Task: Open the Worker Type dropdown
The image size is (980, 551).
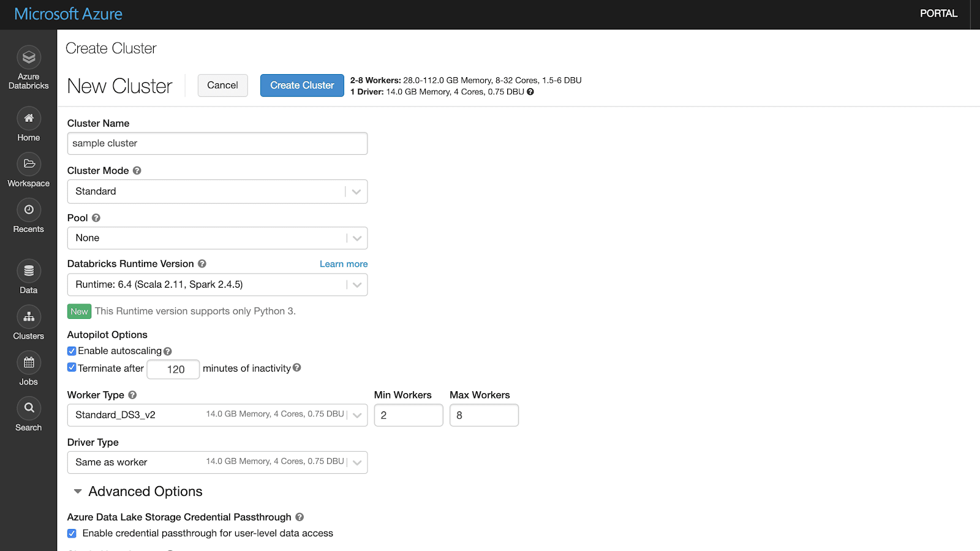Action: pos(217,415)
